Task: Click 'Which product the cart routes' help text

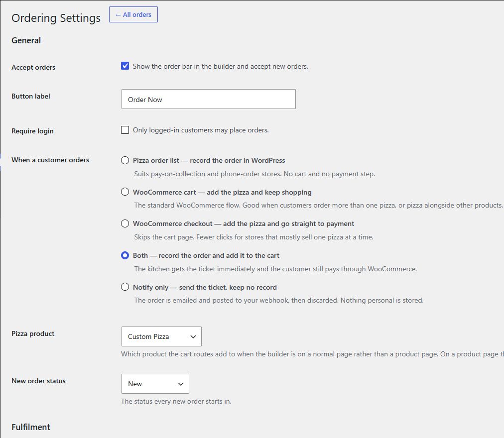Action: [x=312, y=354]
